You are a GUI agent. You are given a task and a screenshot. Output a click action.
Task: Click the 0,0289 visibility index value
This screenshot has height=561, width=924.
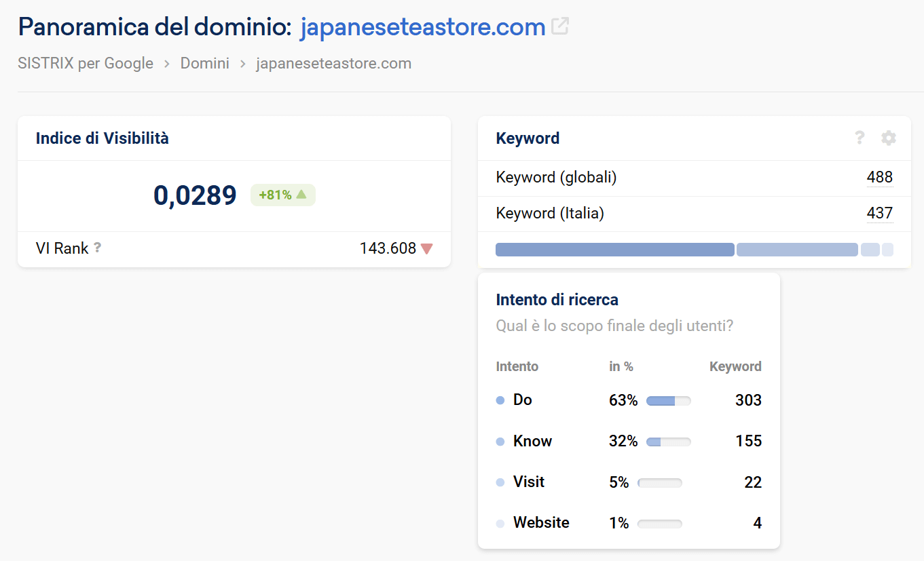195,195
